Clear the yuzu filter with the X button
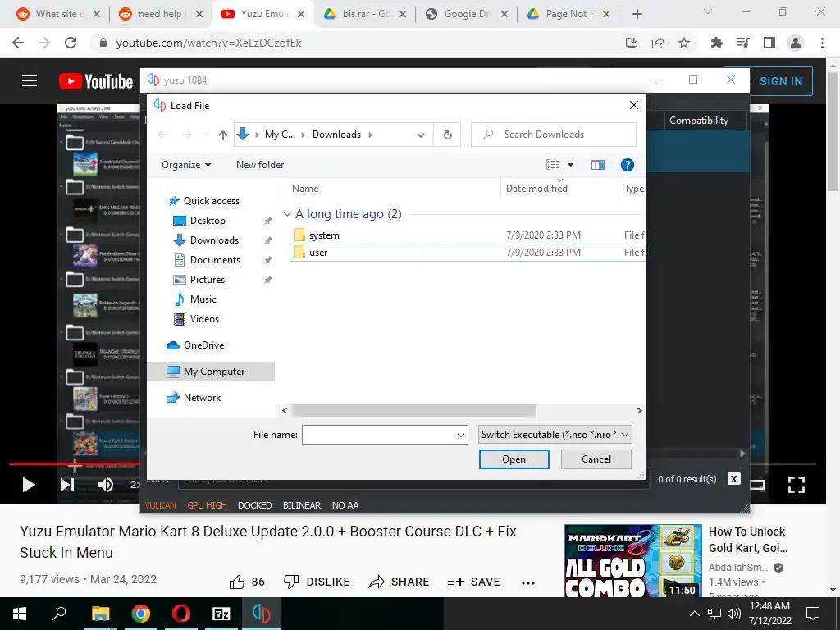The image size is (840, 630). click(x=733, y=479)
